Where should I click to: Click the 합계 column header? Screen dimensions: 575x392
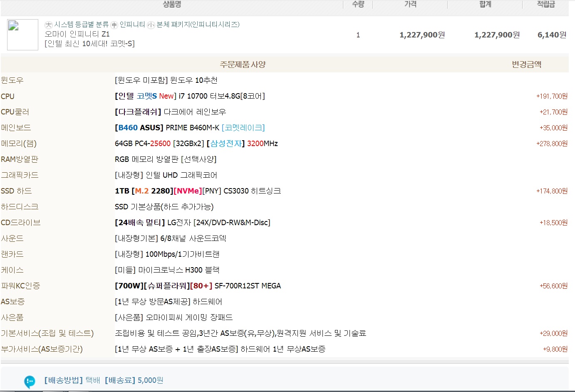click(x=485, y=4)
